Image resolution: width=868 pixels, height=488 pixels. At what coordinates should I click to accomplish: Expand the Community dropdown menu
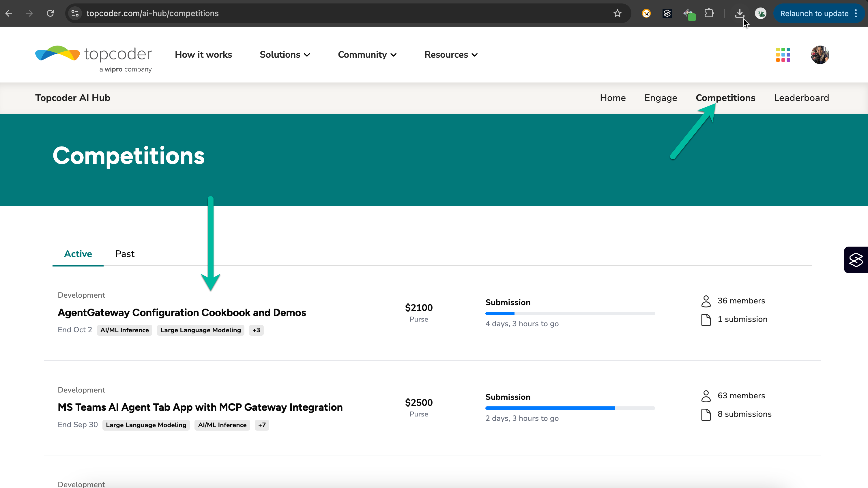[367, 55]
